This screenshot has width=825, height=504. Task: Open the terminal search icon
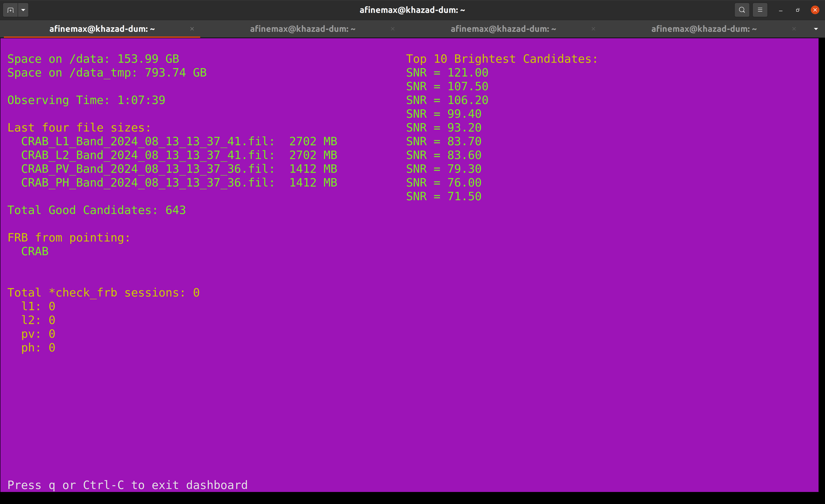click(x=742, y=10)
